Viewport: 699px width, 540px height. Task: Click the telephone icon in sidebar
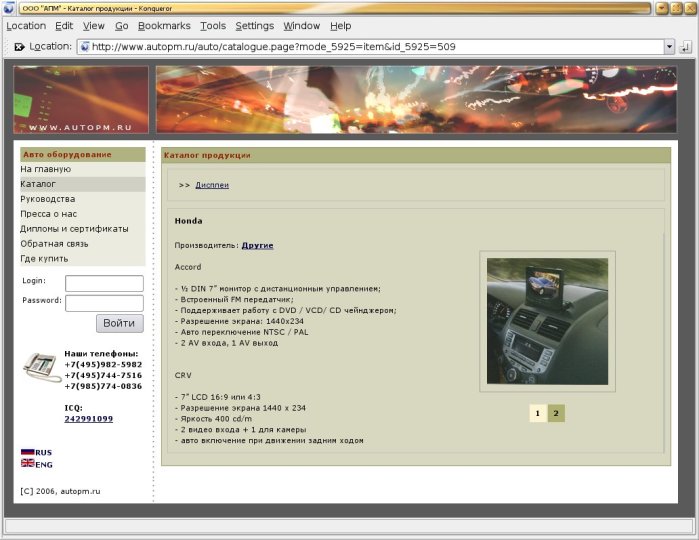coord(41,366)
